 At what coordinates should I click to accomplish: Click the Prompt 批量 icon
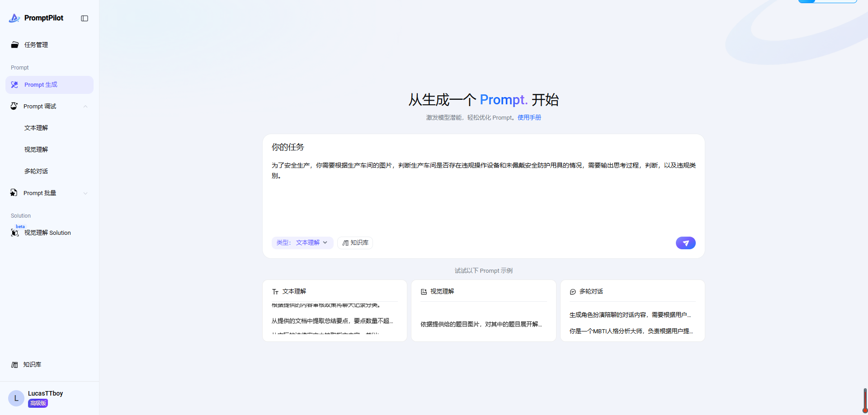tap(14, 193)
